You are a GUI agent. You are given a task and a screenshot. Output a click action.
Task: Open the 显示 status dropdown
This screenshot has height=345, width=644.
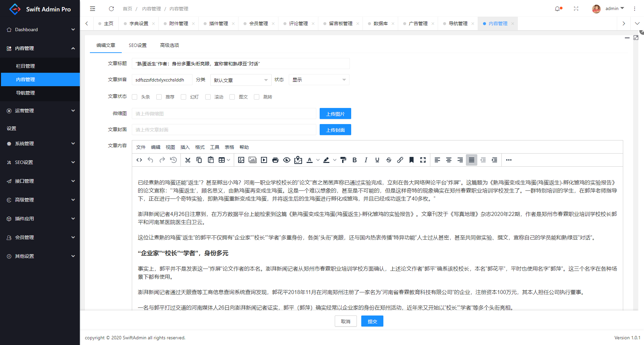[319, 79]
